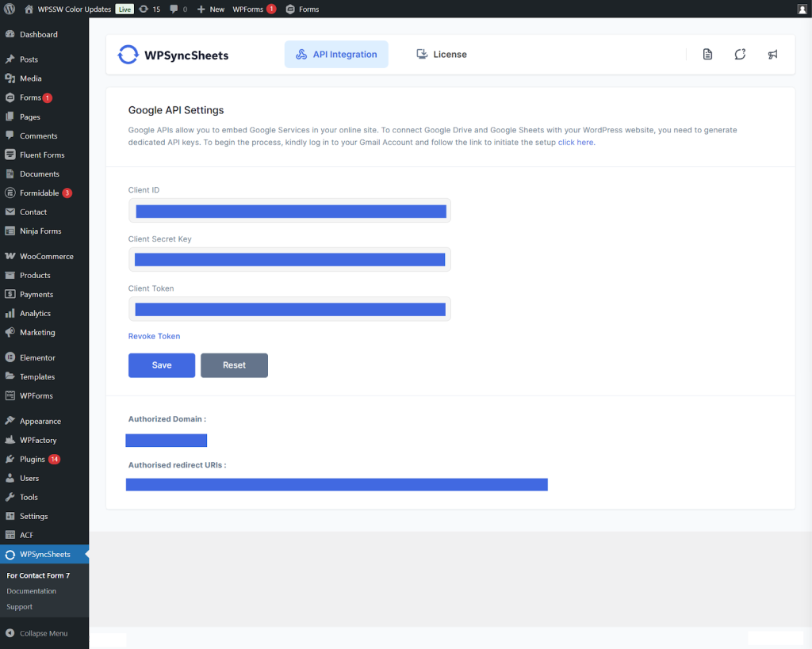Open the comments bubble in admin bar
Screen dimensions: 812x649
(178, 9)
